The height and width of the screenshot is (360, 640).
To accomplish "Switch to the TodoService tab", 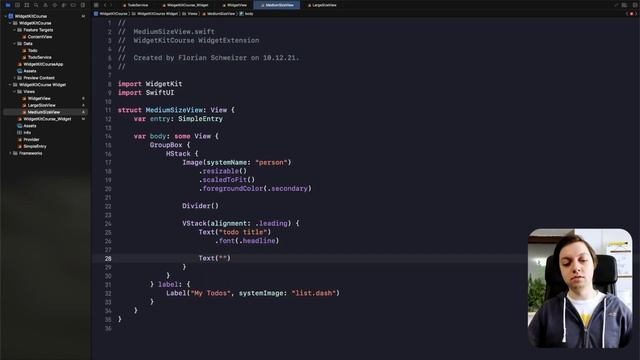I will [x=136, y=5].
